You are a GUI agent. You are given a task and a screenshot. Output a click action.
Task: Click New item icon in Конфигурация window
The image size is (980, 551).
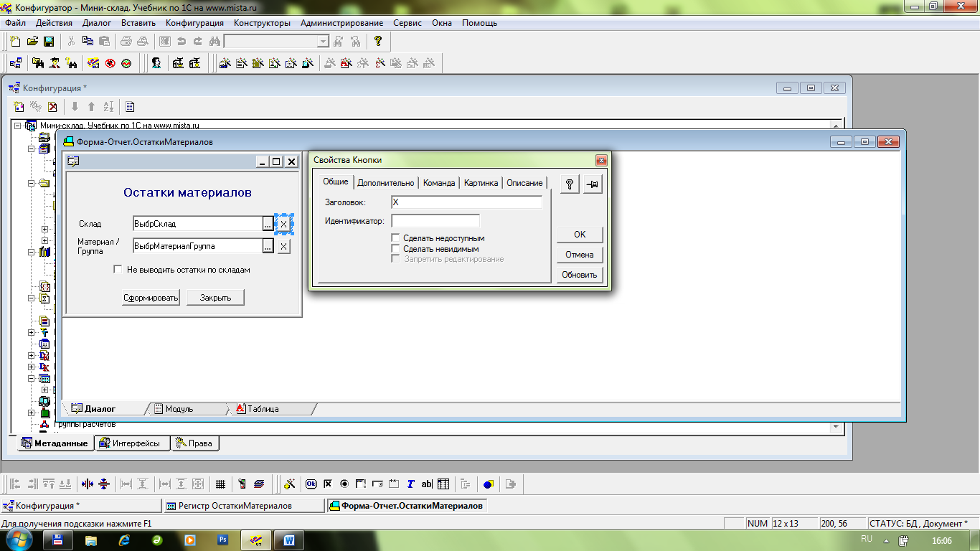click(x=19, y=107)
